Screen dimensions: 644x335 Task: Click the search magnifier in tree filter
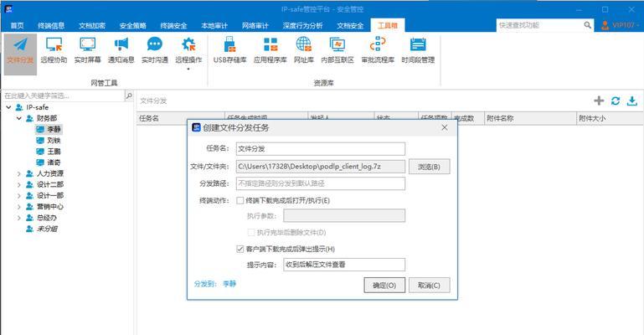click(129, 95)
